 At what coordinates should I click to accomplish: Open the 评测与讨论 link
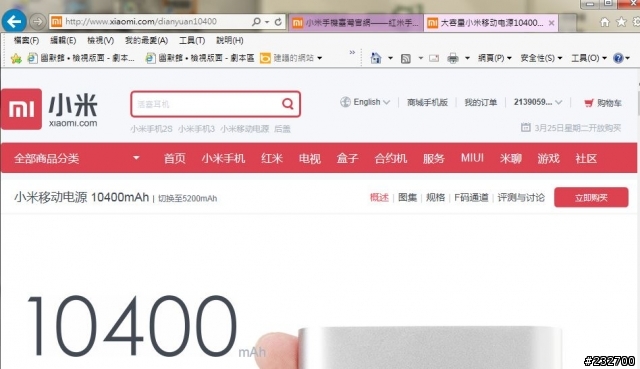pyautogui.click(x=521, y=198)
